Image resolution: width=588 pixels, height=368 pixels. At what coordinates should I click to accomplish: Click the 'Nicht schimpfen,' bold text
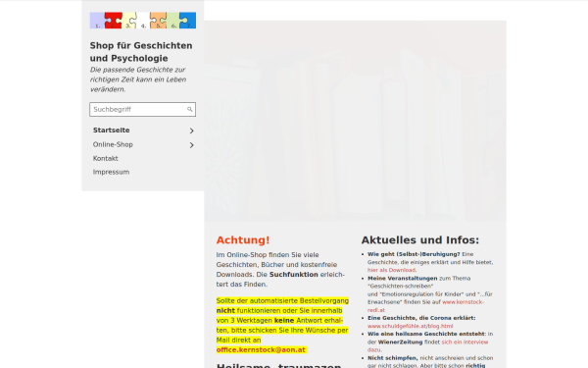tap(393, 358)
